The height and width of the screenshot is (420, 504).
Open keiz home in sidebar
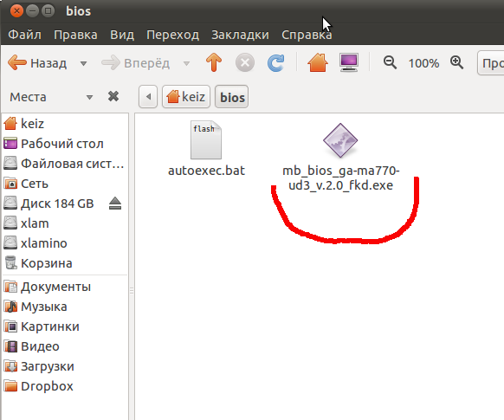65,123
